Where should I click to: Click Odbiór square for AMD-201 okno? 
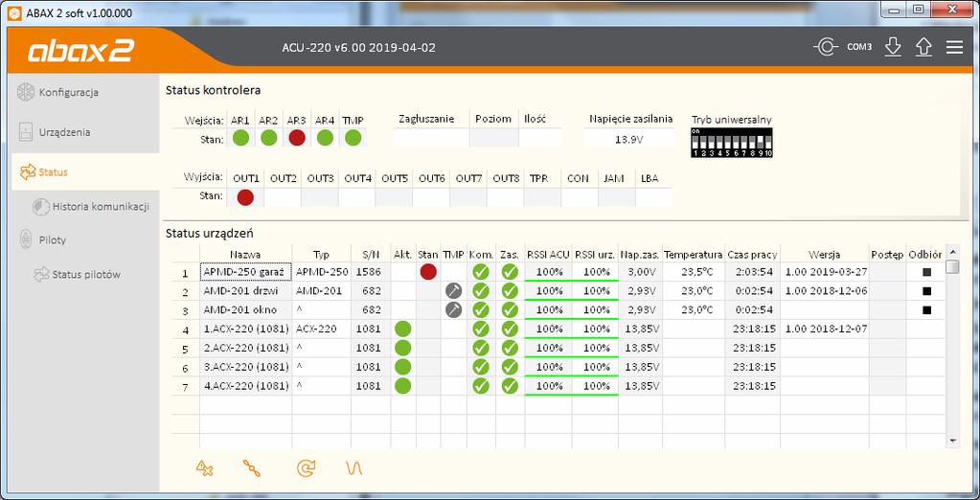tap(927, 310)
